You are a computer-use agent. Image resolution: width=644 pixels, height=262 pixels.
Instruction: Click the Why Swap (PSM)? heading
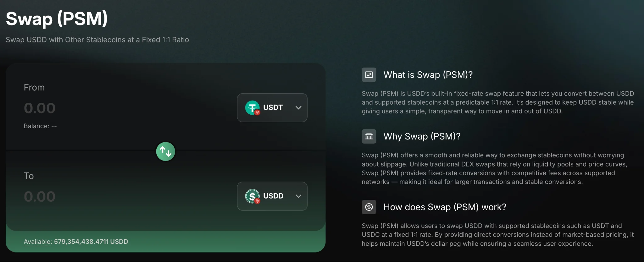point(422,136)
